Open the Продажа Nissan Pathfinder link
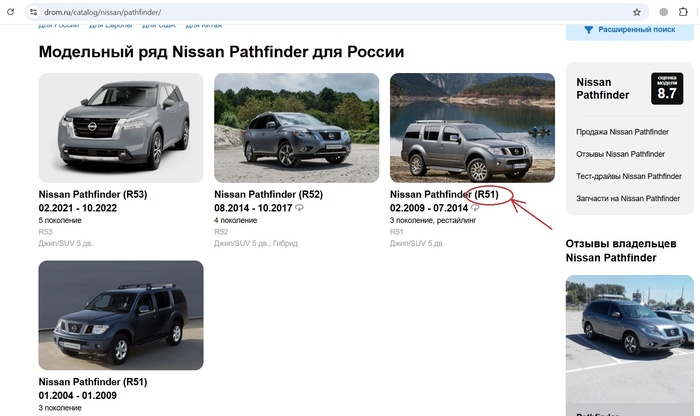Screen dimensions: 700x416 (621, 132)
